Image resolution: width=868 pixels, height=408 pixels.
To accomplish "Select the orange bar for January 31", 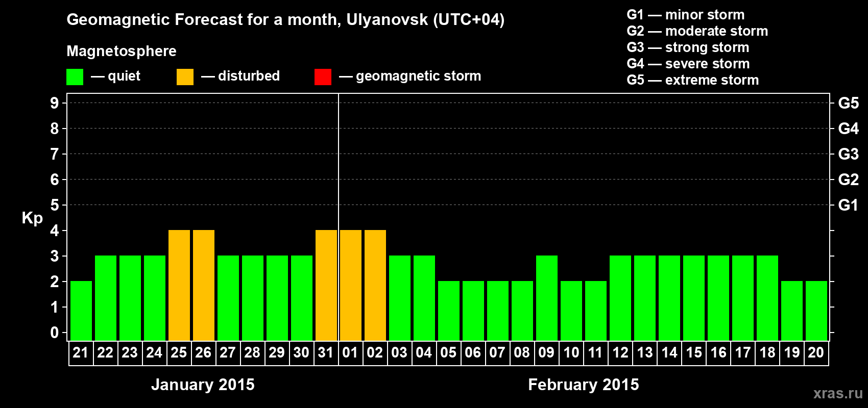I will coord(326,285).
